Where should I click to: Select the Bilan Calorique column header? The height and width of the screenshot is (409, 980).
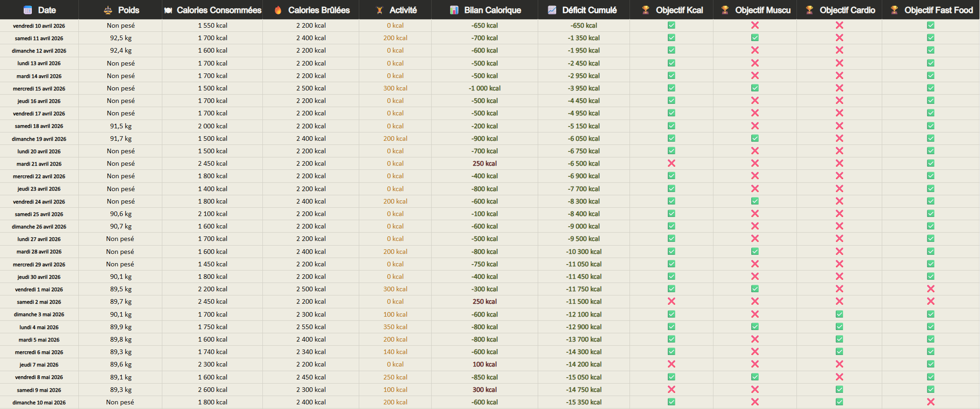coord(485,10)
